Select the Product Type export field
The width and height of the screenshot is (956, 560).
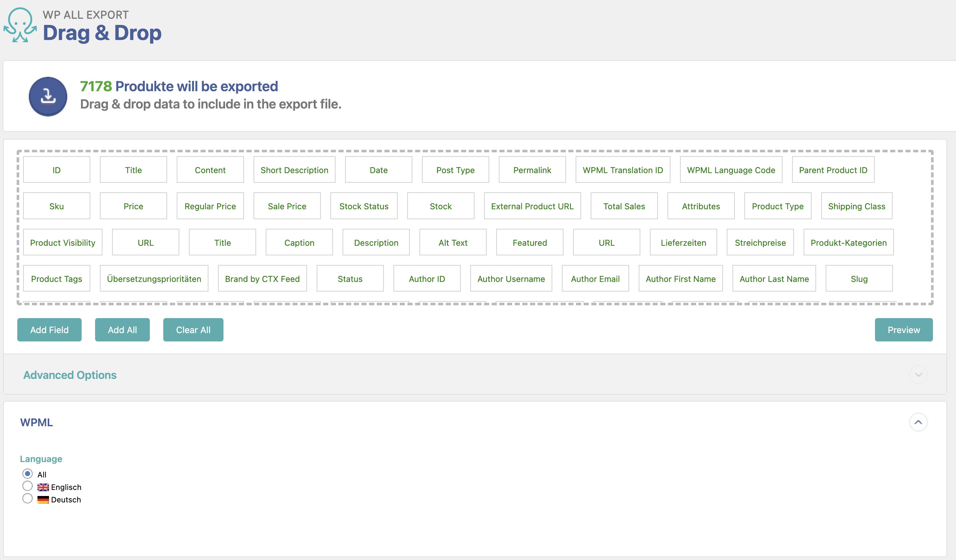pyautogui.click(x=778, y=206)
